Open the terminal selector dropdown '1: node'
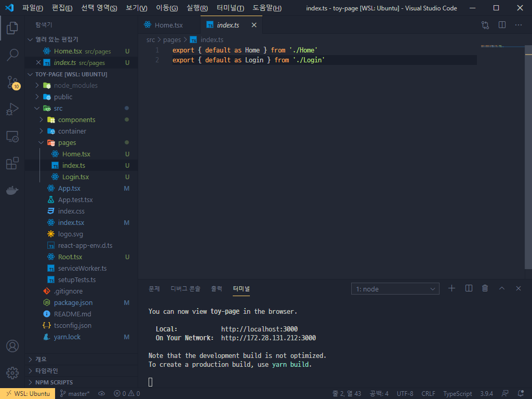Screen dimensions: 532x399 point(395,289)
